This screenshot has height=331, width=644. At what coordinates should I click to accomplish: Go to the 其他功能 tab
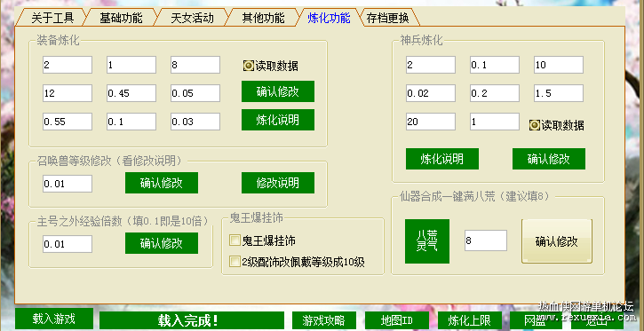coord(263,18)
